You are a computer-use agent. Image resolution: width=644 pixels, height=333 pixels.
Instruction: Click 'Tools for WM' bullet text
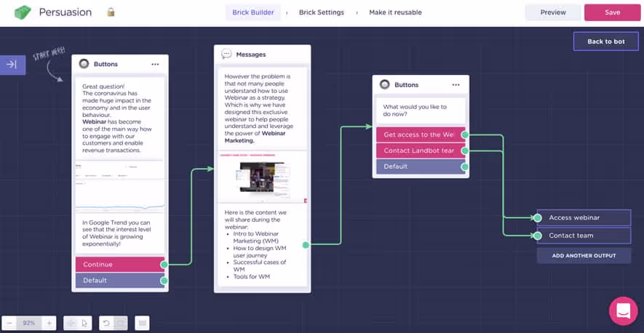pyautogui.click(x=251, y=277)
